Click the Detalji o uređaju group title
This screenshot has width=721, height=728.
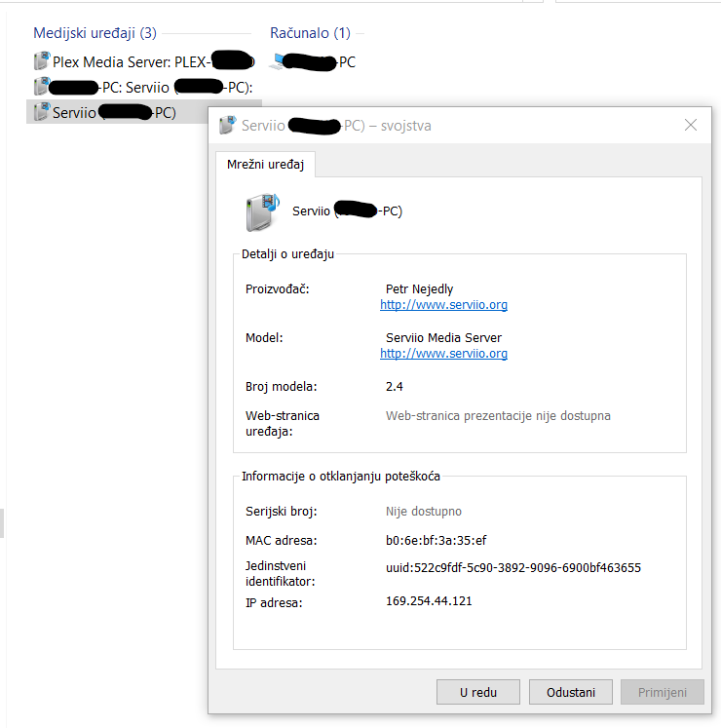pos(287,254)
